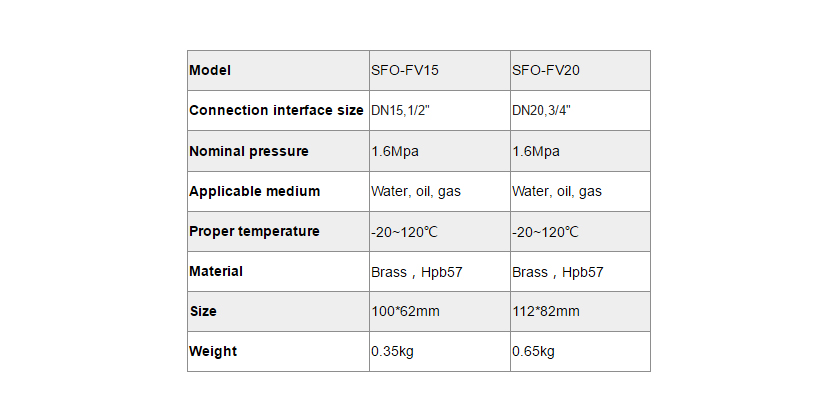Click the Nominal pressure row label
Screen dimensions: 840x420
point(249,151)
